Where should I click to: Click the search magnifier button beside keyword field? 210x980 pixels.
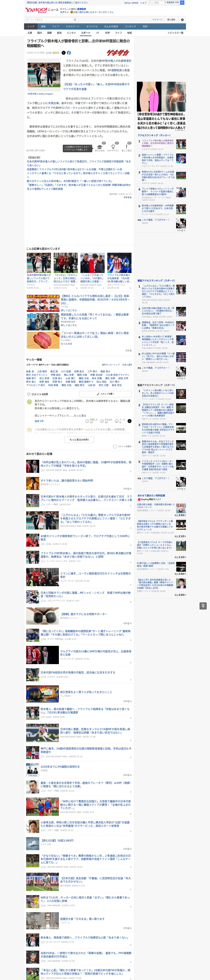pyautogui.click(x=75, y=19)
